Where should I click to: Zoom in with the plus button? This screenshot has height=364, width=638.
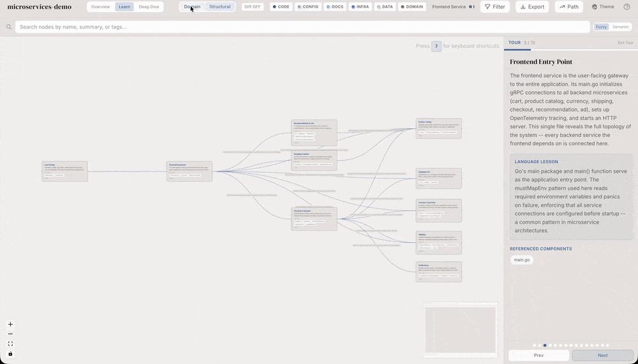point(11,324)
